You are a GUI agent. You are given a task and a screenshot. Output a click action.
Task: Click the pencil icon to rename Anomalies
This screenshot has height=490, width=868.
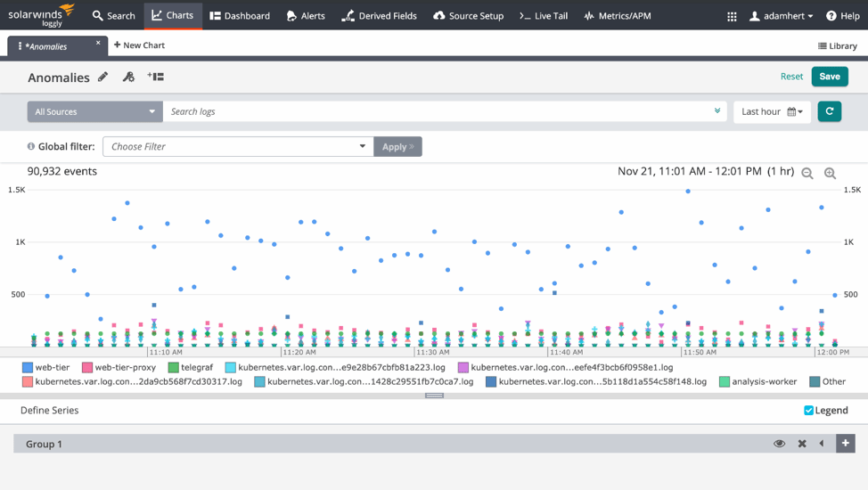pos(103,78)
